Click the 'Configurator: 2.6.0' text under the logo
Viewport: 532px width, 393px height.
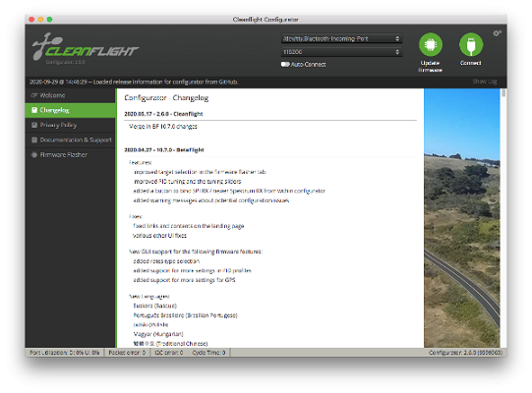[66, 62]
